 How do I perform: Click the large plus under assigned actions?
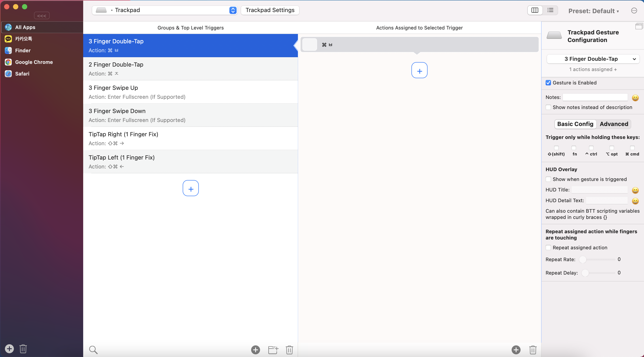click(419, 70)
